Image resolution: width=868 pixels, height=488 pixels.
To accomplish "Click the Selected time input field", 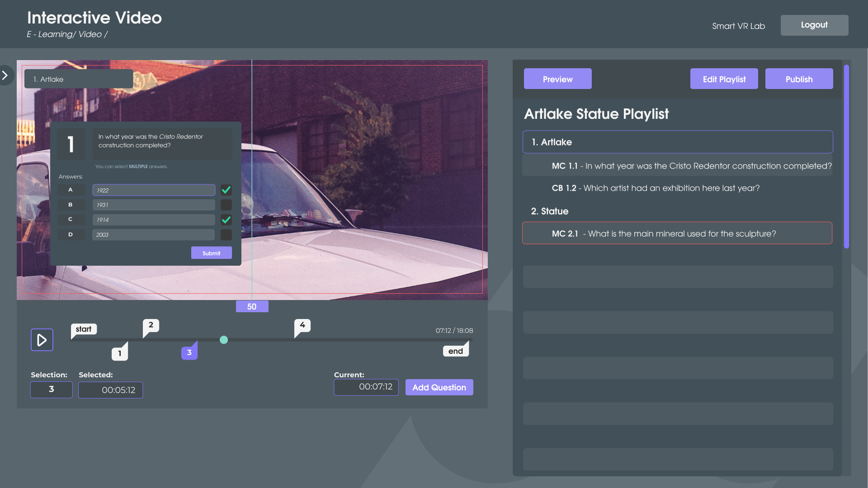I will tap(111, 390).
